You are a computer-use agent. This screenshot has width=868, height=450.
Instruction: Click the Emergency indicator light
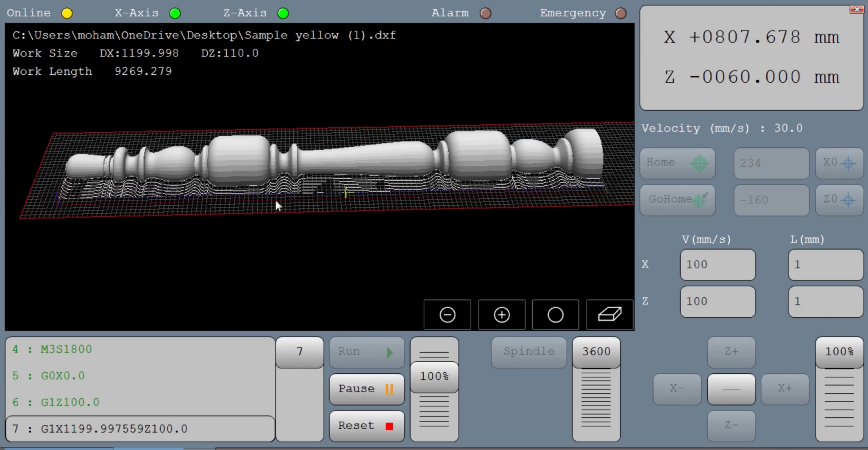tap(621, 14)
